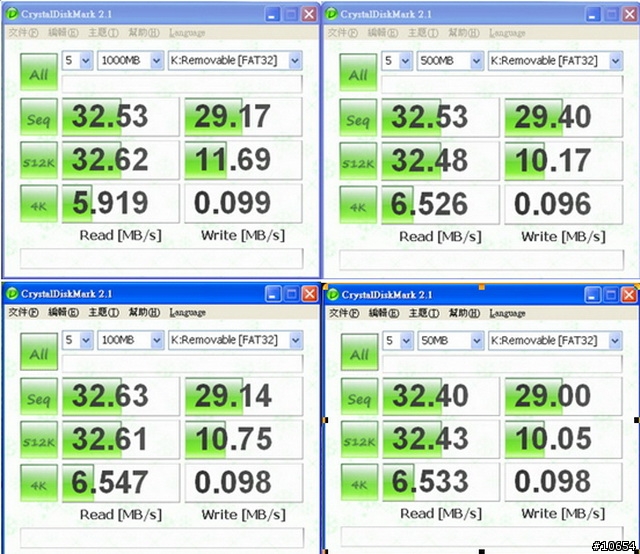Start the Seq test in the 50MB window
Viewport: 640px width, 554px height.
tap(359, 397)
